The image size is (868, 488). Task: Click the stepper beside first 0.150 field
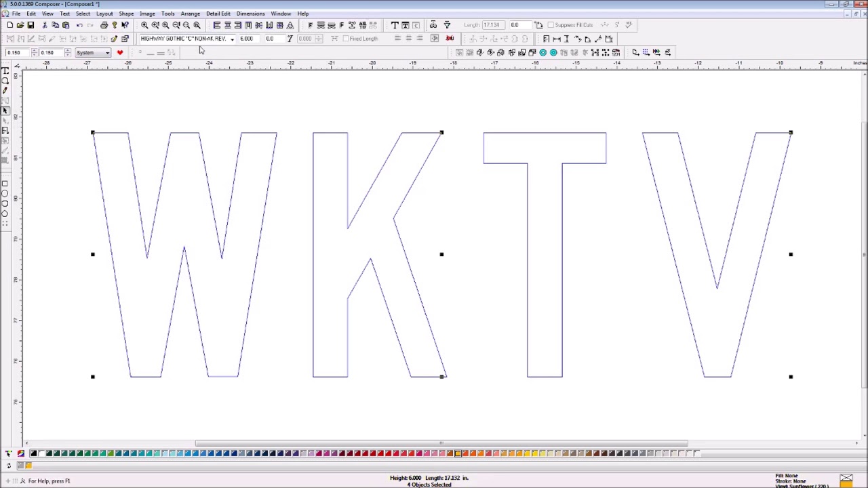tap(34, 52)
